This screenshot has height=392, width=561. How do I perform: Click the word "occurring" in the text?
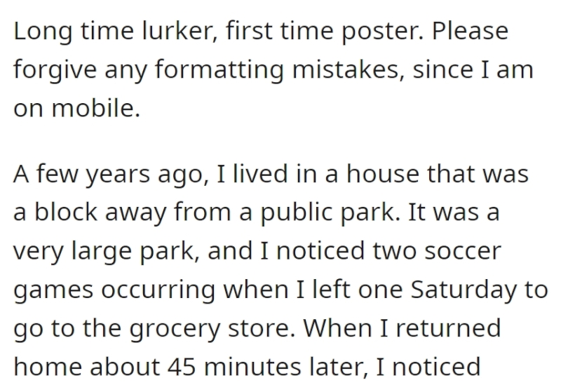[x=158, y=291]
